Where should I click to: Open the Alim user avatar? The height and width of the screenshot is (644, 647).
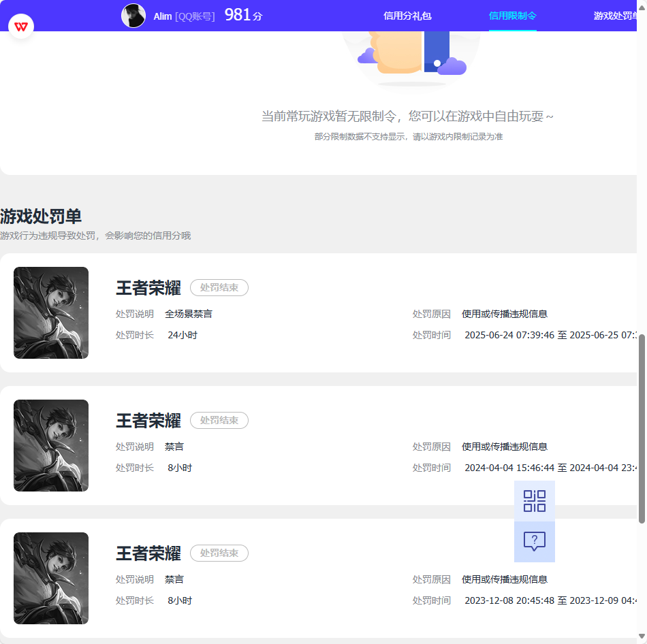[x=133, y=16]
